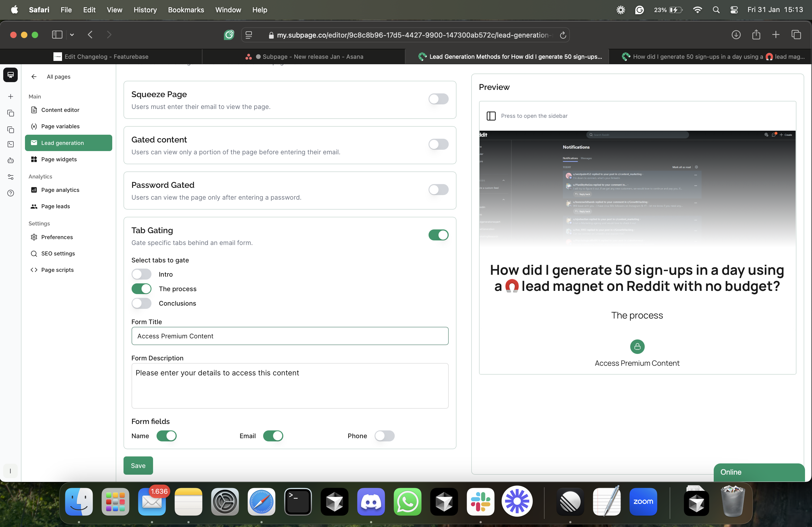812x527 pixels.
Task: Click the plus icon in the left rail
Action: (10, 97)
